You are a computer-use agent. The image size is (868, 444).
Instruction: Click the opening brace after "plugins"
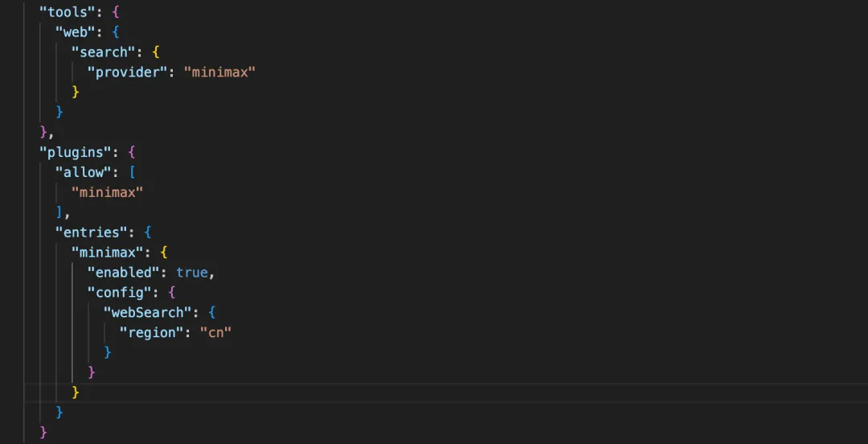coord(132,151)
